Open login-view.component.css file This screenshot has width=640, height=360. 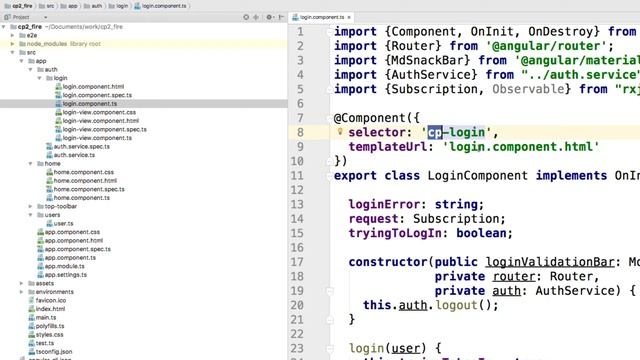pos(96,112)
